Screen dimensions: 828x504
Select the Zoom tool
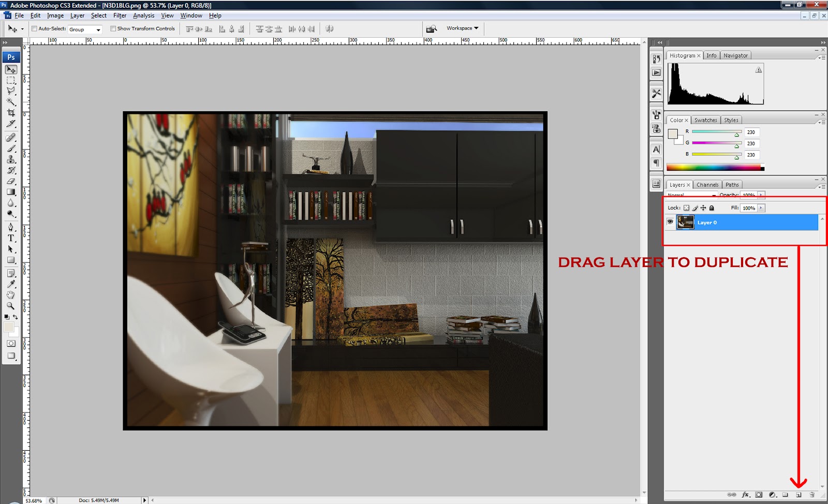(11, 306)
